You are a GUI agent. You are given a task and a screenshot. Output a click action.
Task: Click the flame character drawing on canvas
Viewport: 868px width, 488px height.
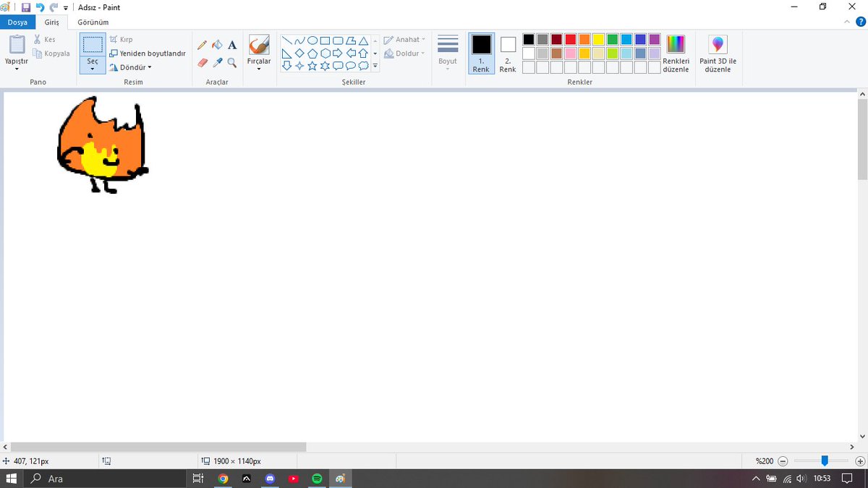(x=101, y=145)
